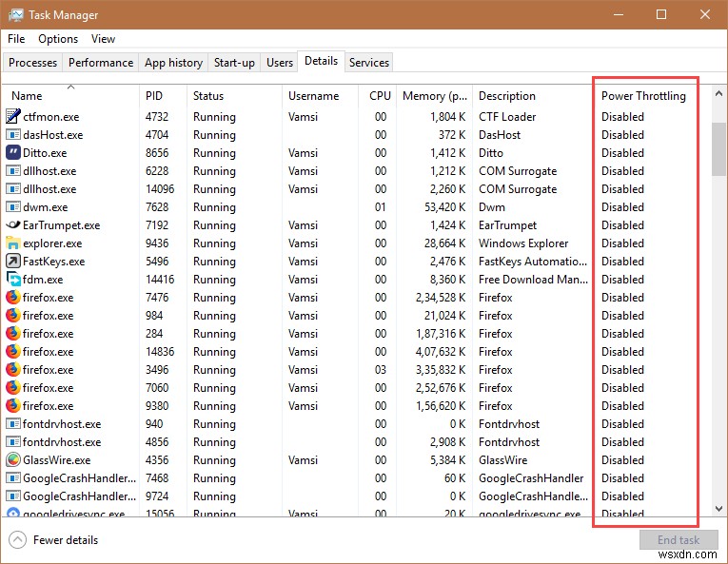Viewport: 728px width, 564px height.
Task: Switch to the Processes tab
Action: [x=32, y=62]
